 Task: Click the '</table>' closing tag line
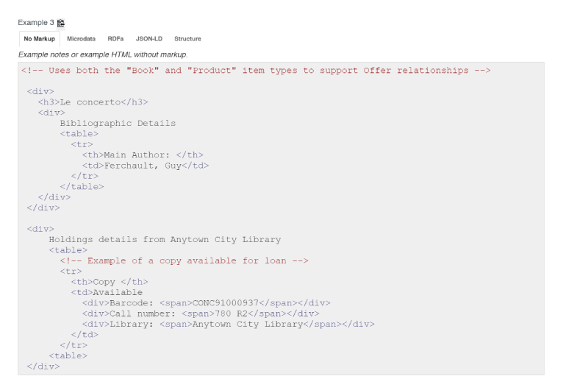tap(82, 187)
